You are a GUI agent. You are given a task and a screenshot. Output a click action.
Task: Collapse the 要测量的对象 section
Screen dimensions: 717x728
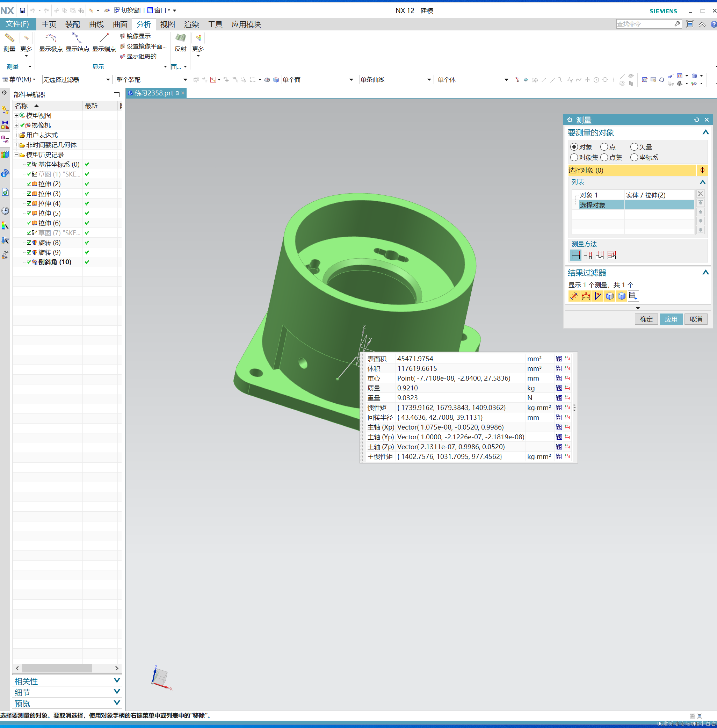point(705,132)
